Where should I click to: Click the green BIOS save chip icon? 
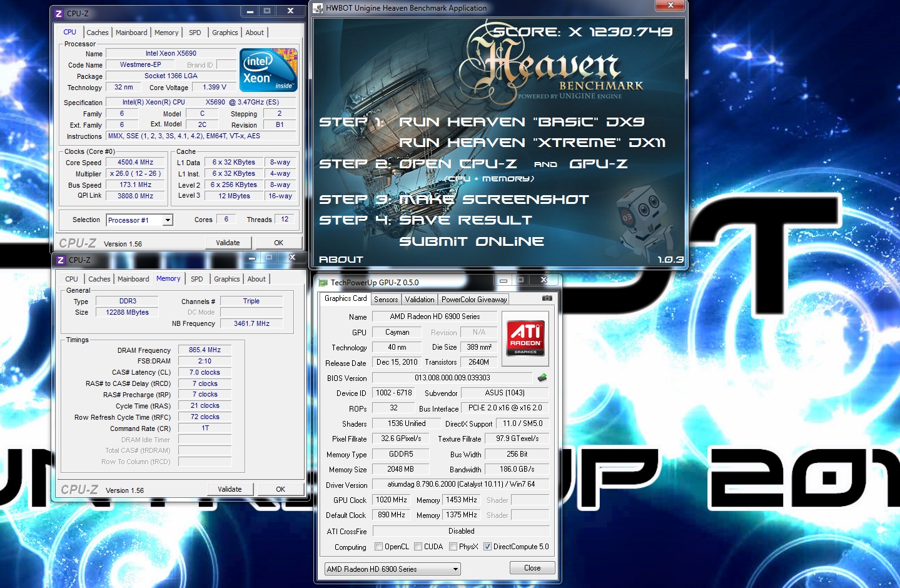click(542, 377)
